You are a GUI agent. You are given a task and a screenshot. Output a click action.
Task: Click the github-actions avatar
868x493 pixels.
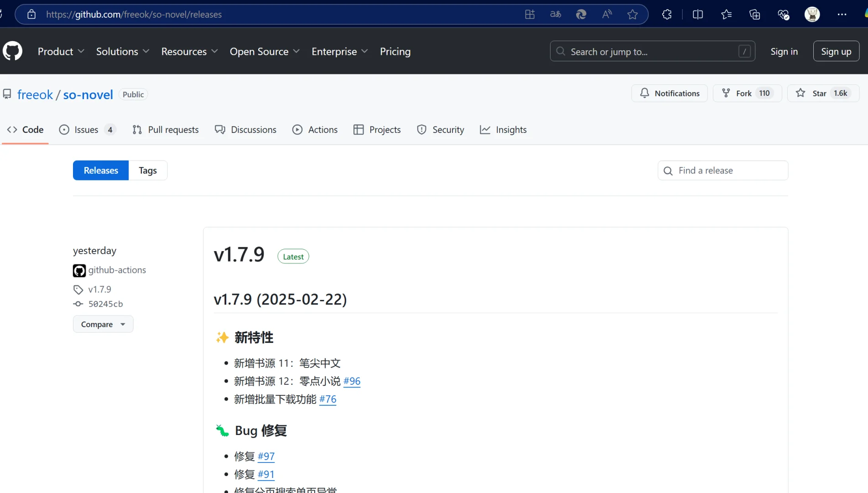[x=79, y=270]
